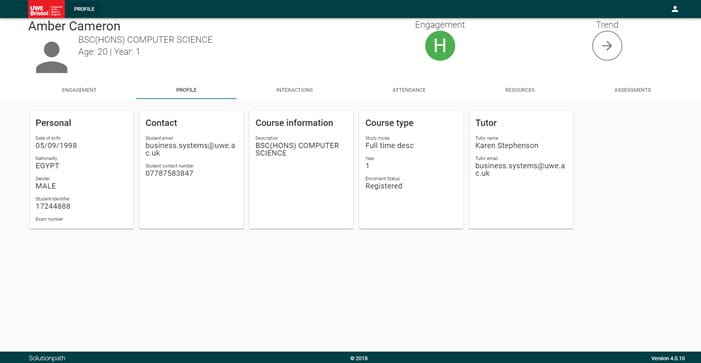
Task: Click the student identifier 17244888
Action: tap(53, 207)
